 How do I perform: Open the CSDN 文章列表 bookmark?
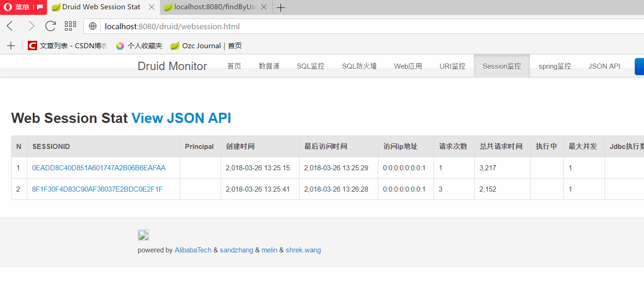click(x=67, y=45)
